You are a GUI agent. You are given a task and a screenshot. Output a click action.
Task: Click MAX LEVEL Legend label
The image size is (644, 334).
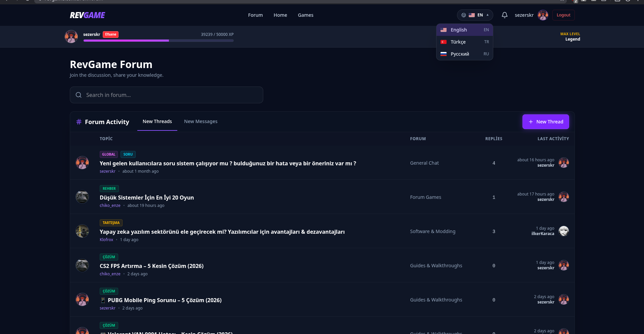coord(570,37)
